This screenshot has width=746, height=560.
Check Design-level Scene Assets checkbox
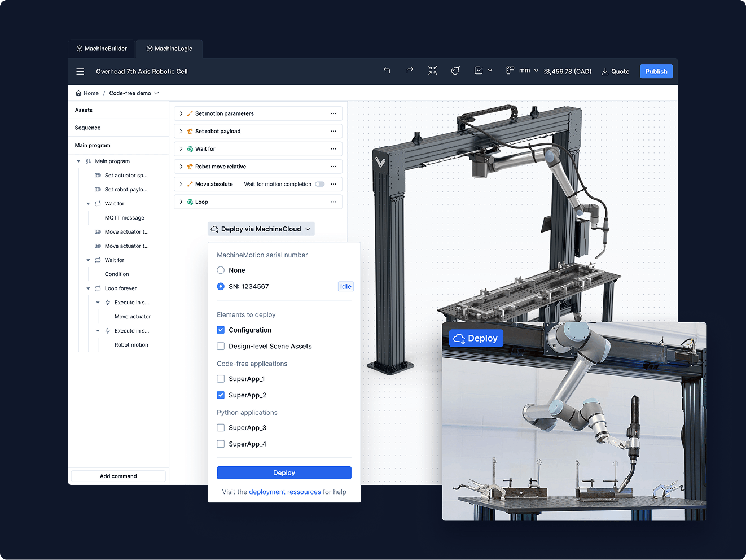[x=221, y=347]
